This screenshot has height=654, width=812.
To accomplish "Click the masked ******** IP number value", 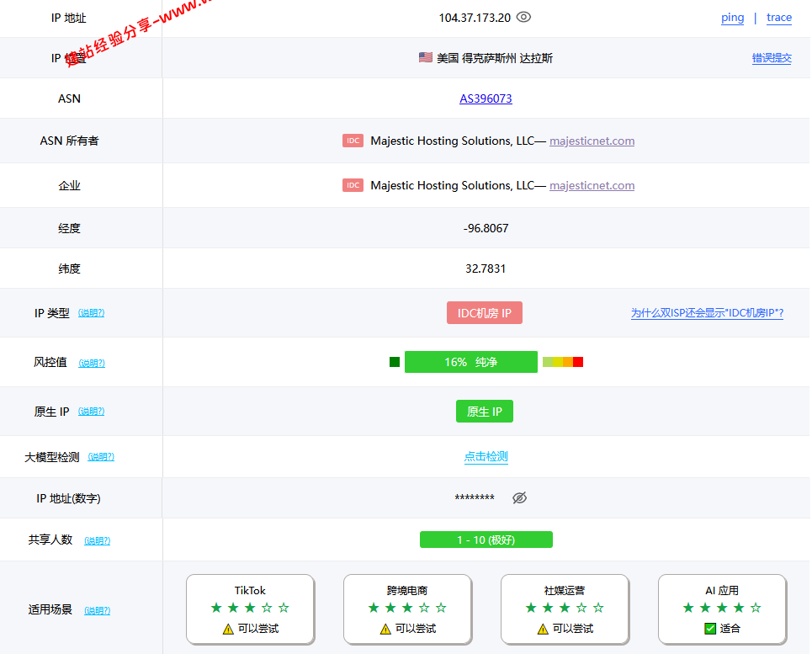I will click(475, 498).
